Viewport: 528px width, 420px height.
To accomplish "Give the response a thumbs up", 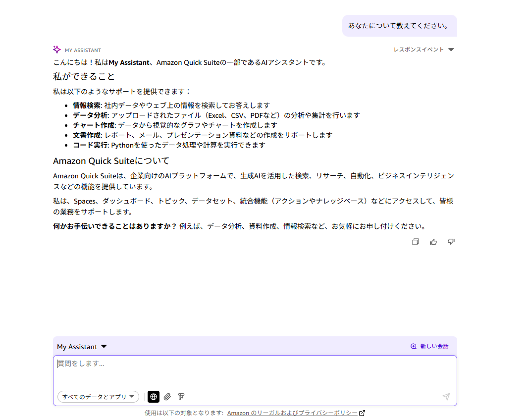I will click(x=433, y=242).
